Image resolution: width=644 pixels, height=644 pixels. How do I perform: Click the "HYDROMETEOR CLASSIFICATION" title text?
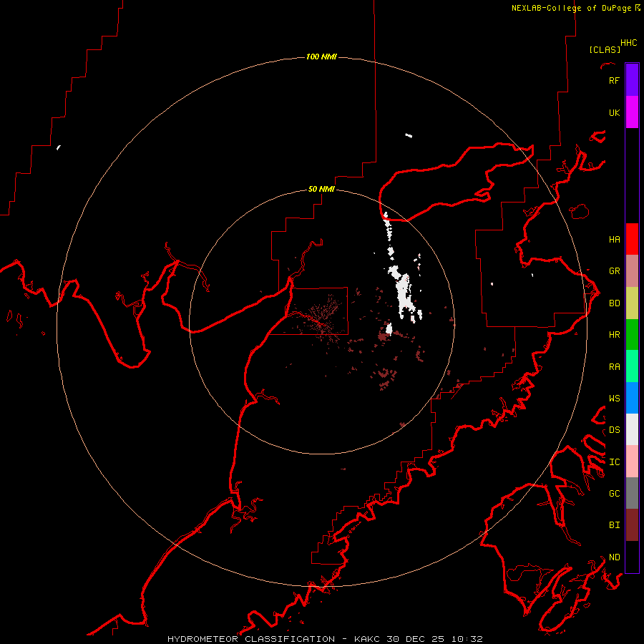click(251, 639)
